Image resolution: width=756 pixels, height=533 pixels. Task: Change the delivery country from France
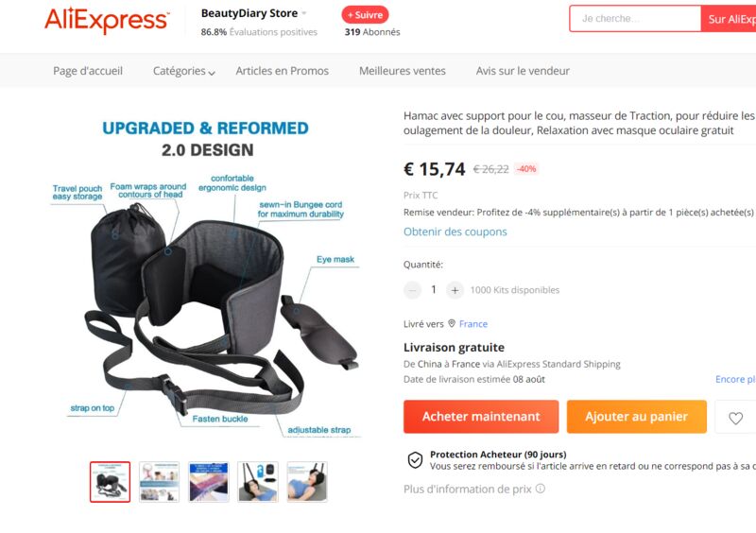pos(473,323)
